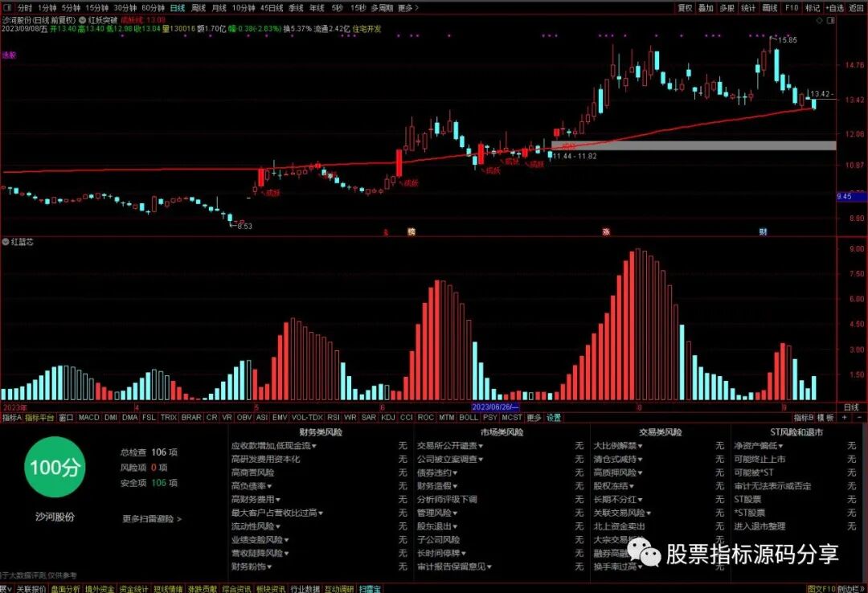The height and width of the screenshot is (593, 868).
Task: Click the round icon before 红蓝芯 indicator name
Action: [x=6, y=242]
